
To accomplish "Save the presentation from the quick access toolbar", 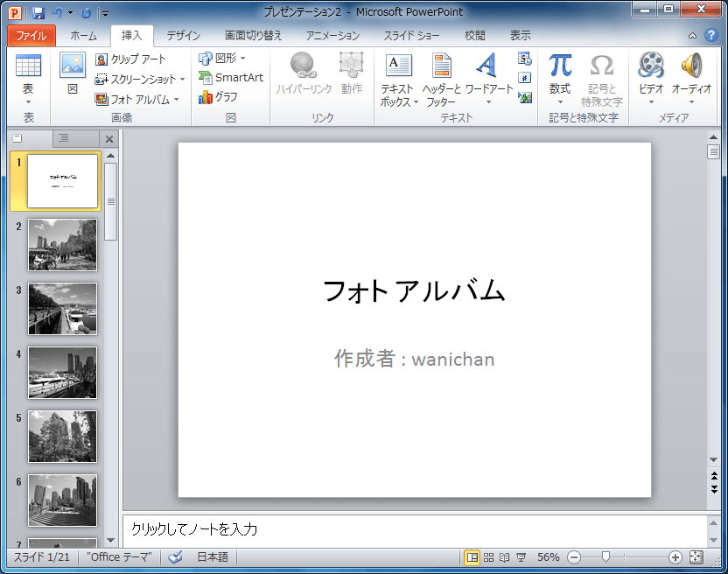I will [38, 13].
